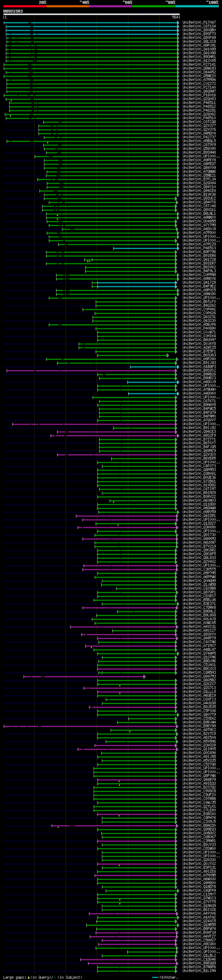Choose the UniRef100_A8MQY4 label

[x=199, y=133]
